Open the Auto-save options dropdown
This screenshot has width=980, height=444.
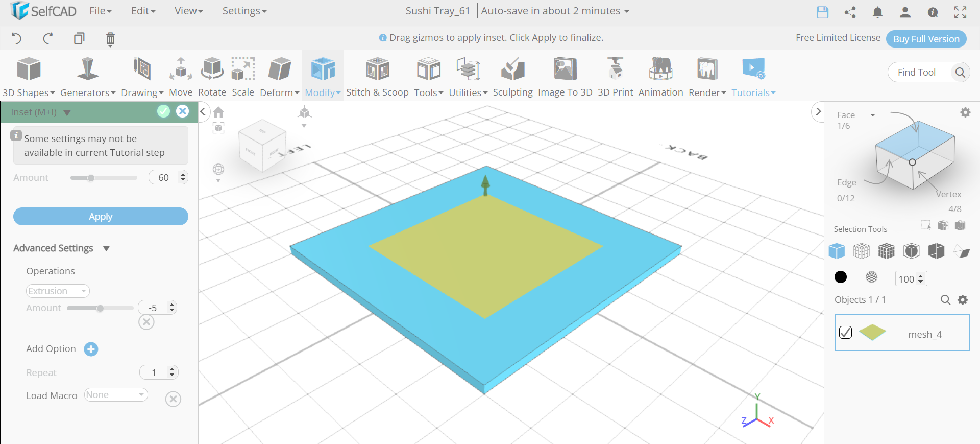(x=555, y=11)
